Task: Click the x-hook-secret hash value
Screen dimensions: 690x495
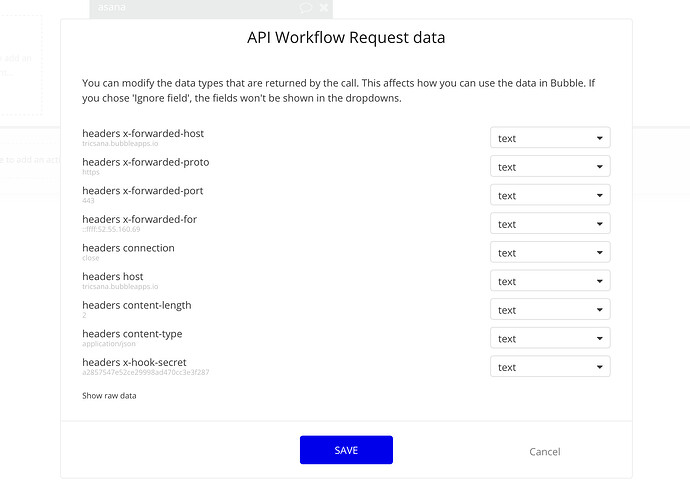Action: click(146, 372)
